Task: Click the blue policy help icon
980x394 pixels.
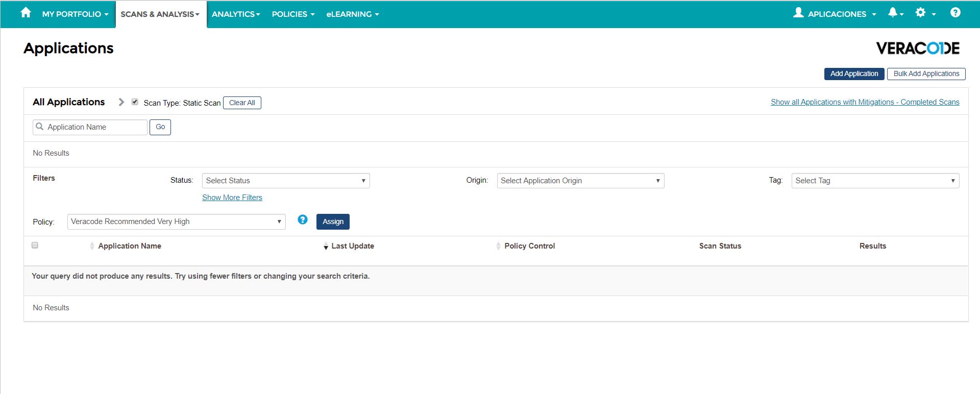Action: pos(303,219)
